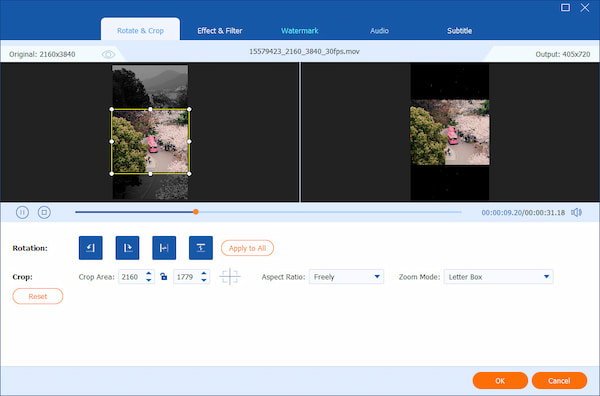Switch to the Rotate & Crop tab
The image size is (600, 396).
[140, 30]
